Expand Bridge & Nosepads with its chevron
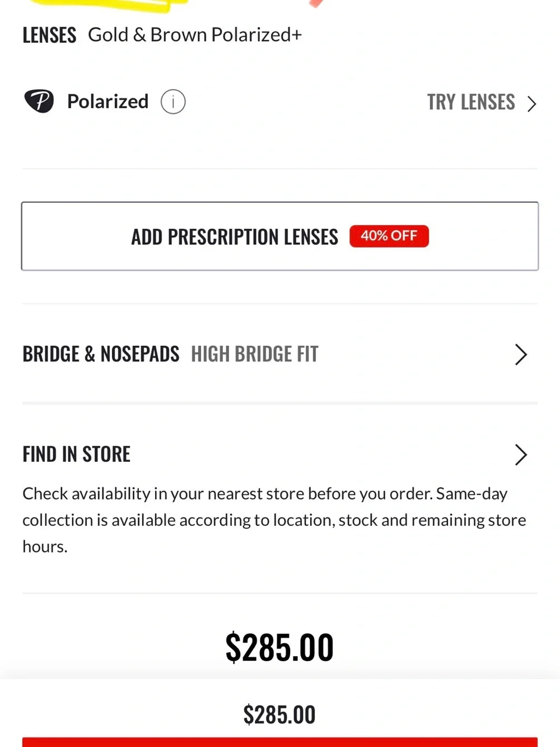The image size is (560, 747). coord(521,355)
